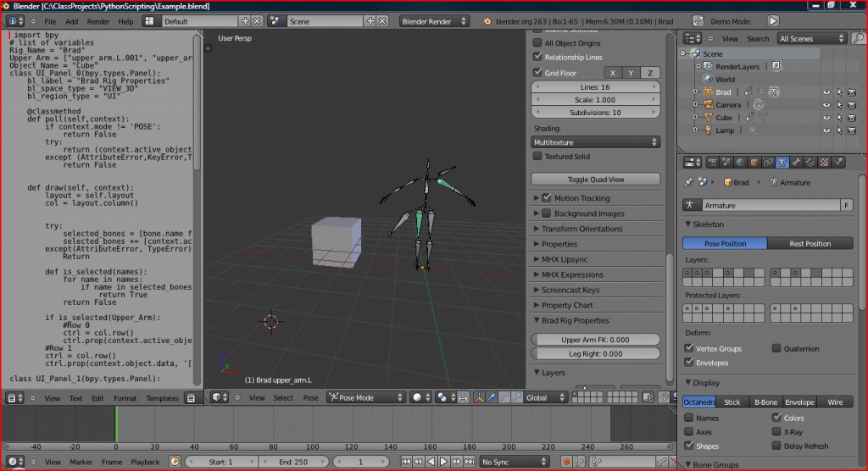Image resolution: width=868 pixels, height=471 pixels.
Task: Select the Wire display type
Action: 835,402
